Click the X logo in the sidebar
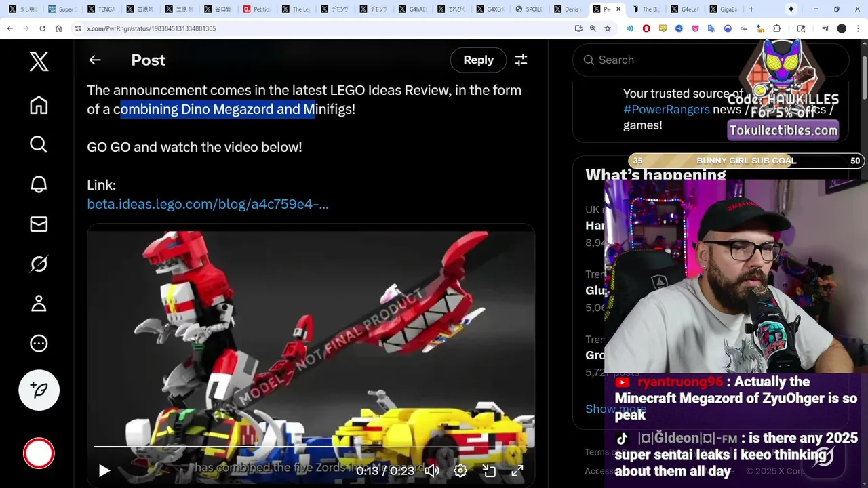Screen dimensions: 868x488 (x=39, y=62)
